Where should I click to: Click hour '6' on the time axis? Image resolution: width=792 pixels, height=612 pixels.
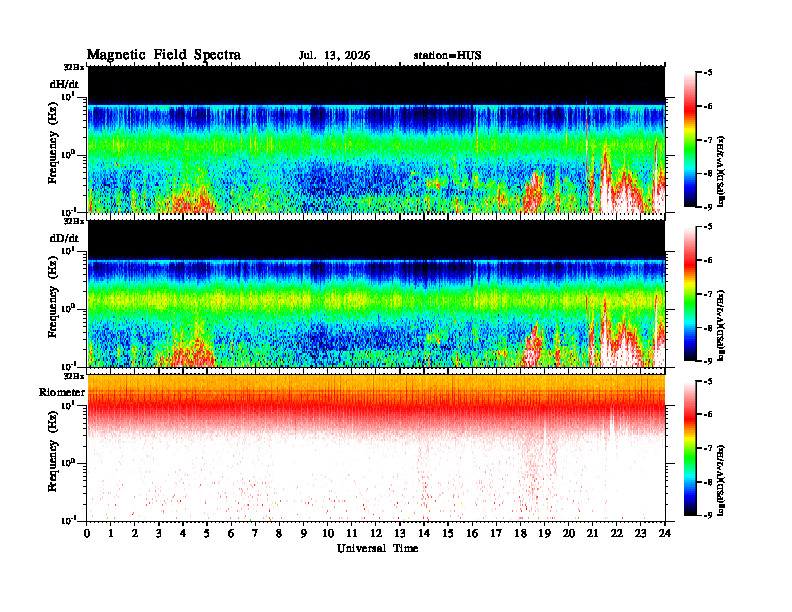tap(231, 533)
